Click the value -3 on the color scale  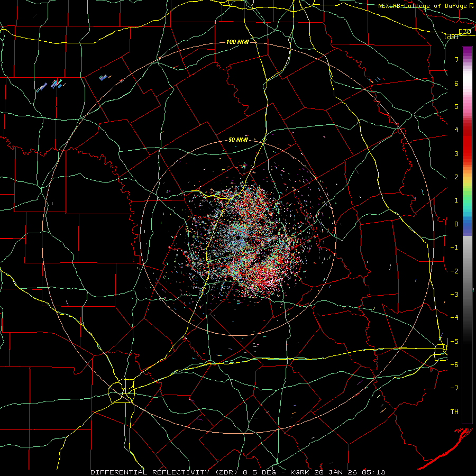(454, 295)
